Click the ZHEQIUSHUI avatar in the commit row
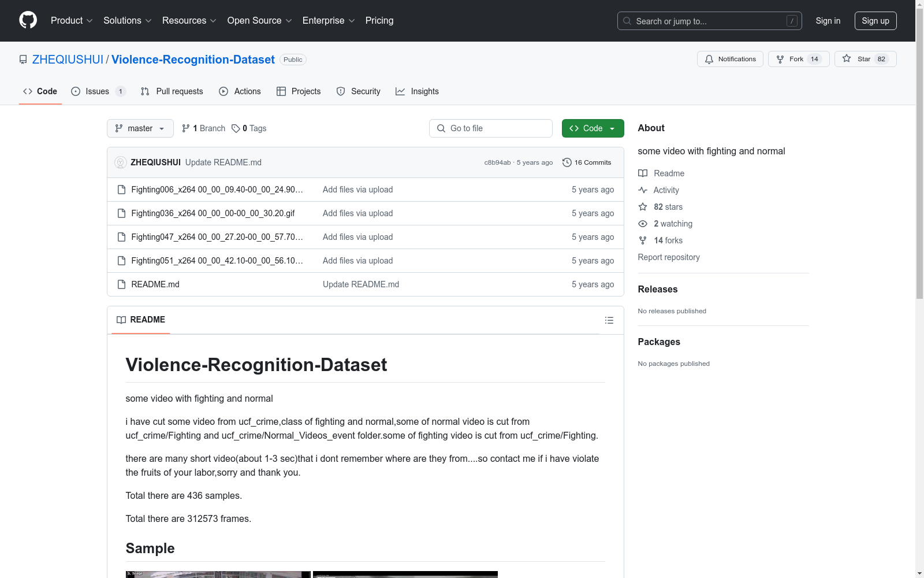Image resolution: width=924 pixels, height=578 pixels. (x=121, y=162)
